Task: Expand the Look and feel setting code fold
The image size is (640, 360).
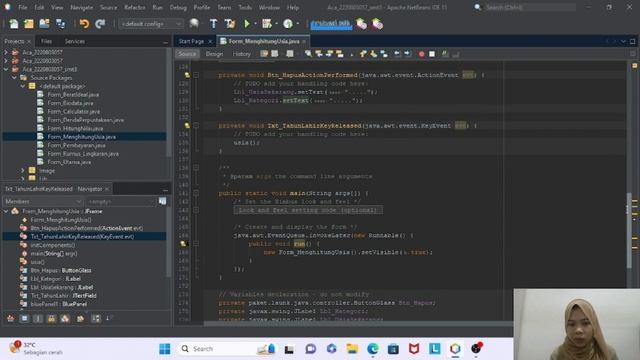Action: click(196, 210)
